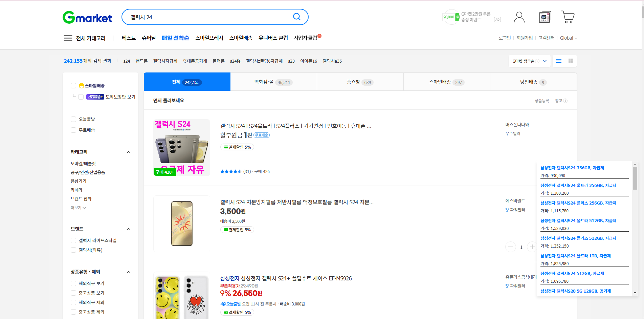Click 파워딜러 badge under 에스비월드
This screenshot has width=644, height=319.
pos(515,210)
